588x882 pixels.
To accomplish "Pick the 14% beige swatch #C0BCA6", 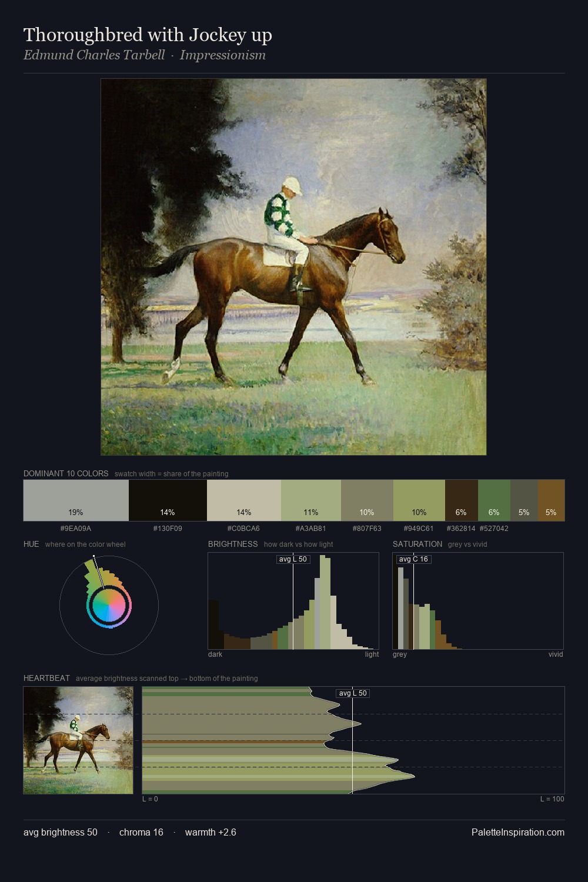I will point(244,500).
